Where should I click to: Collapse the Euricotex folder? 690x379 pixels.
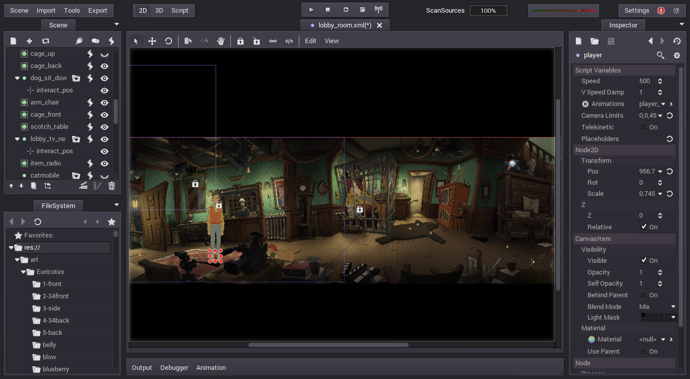tap(23, 272)
